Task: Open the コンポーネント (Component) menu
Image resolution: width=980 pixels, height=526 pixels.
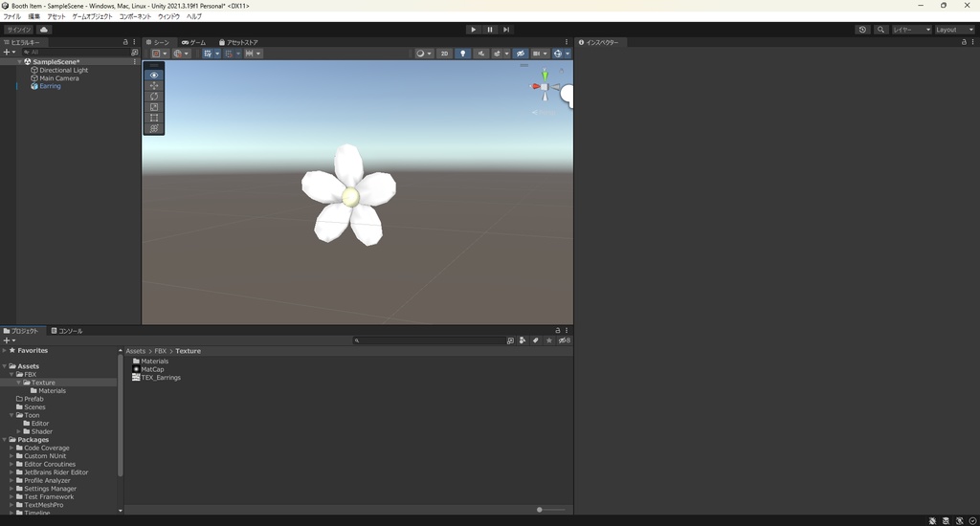Action: [135, 16]
